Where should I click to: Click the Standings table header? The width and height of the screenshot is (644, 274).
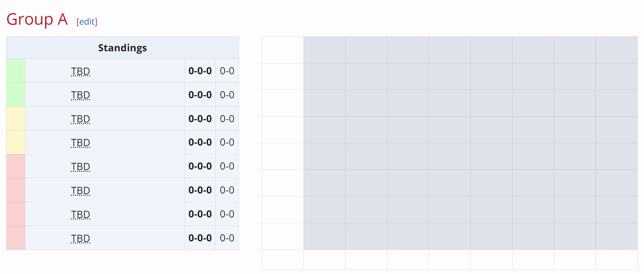122,48
